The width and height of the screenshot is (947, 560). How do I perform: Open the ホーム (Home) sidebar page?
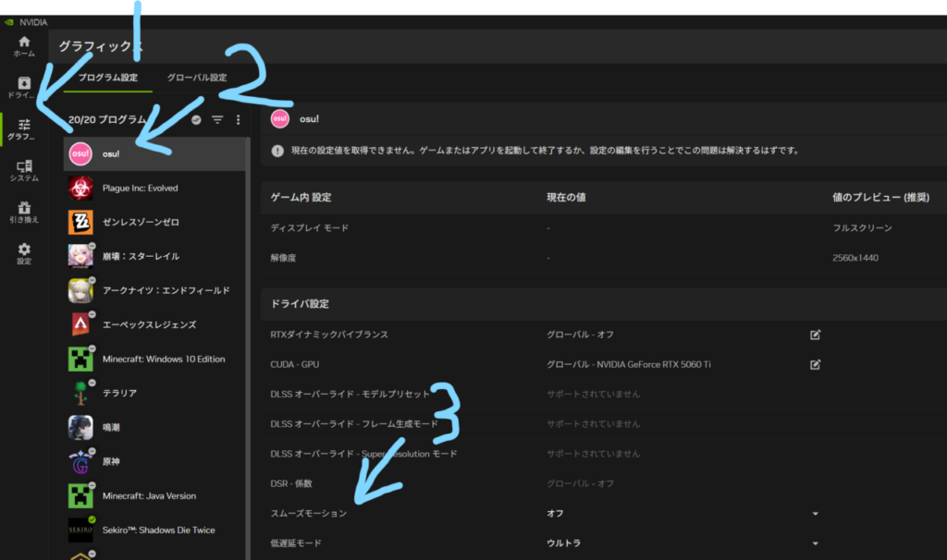point(24,45)
